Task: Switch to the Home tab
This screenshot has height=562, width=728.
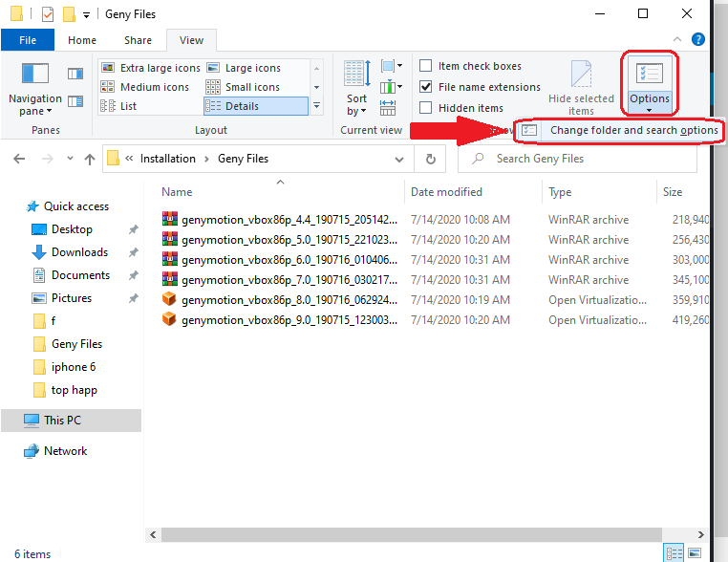Action: (x=82, y=40)
